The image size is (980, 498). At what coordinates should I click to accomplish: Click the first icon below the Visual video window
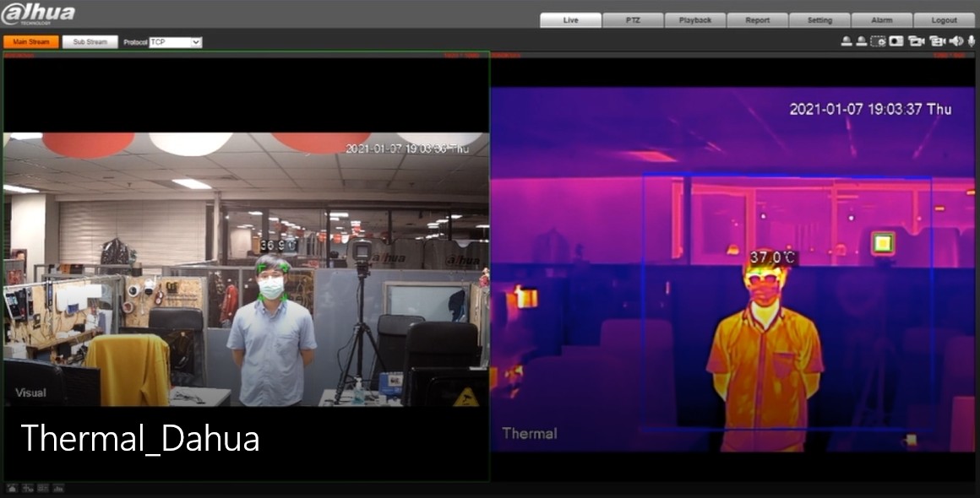[x=12, y=488]
